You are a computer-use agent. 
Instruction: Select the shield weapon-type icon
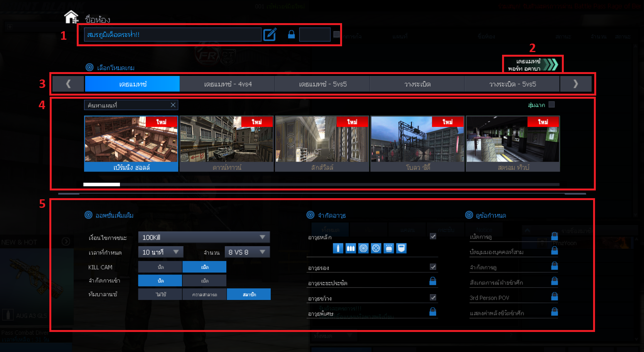pos(401,248)
